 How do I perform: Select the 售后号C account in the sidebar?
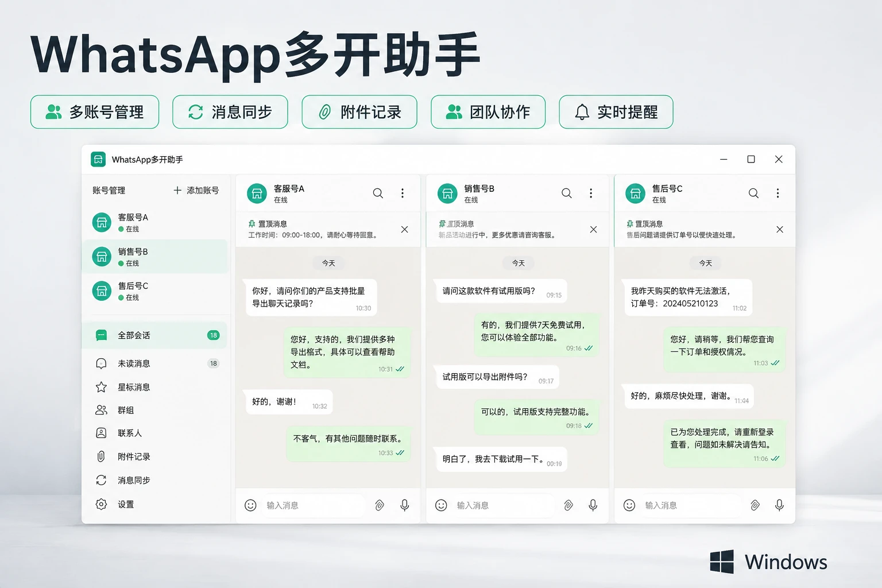pyautogui.click(x=155, y=291)
